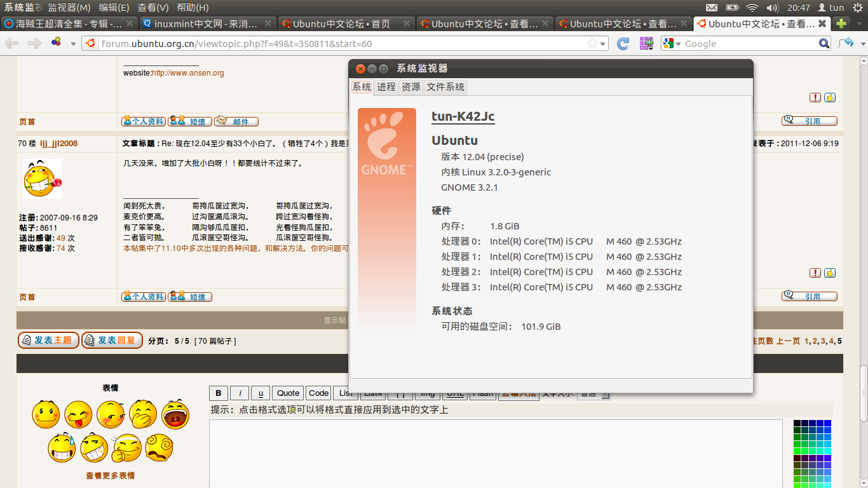Image resolution: width=868 pixels, height=488 pixels.
Task: Open the 文件系统 tab in System Monitor
Action: tap(445, 87)
